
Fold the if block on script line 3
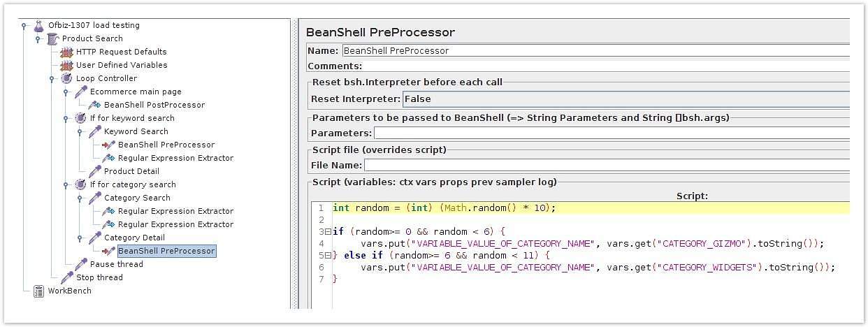tap(328, 231)
